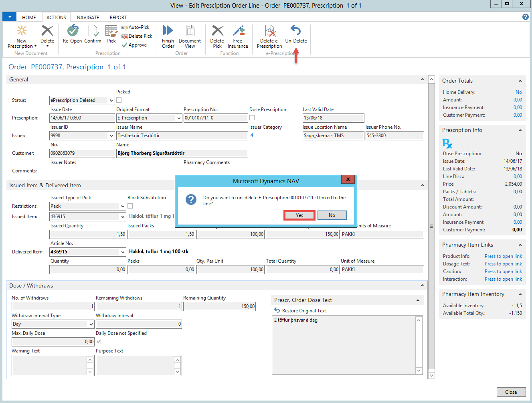Open the Status dropdown
The height and width of the screenshot is (403, 532).
[111, 101]
